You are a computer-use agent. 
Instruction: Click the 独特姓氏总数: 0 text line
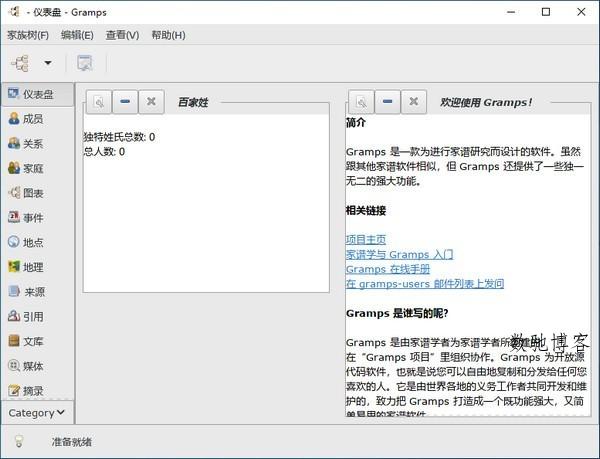119,137
